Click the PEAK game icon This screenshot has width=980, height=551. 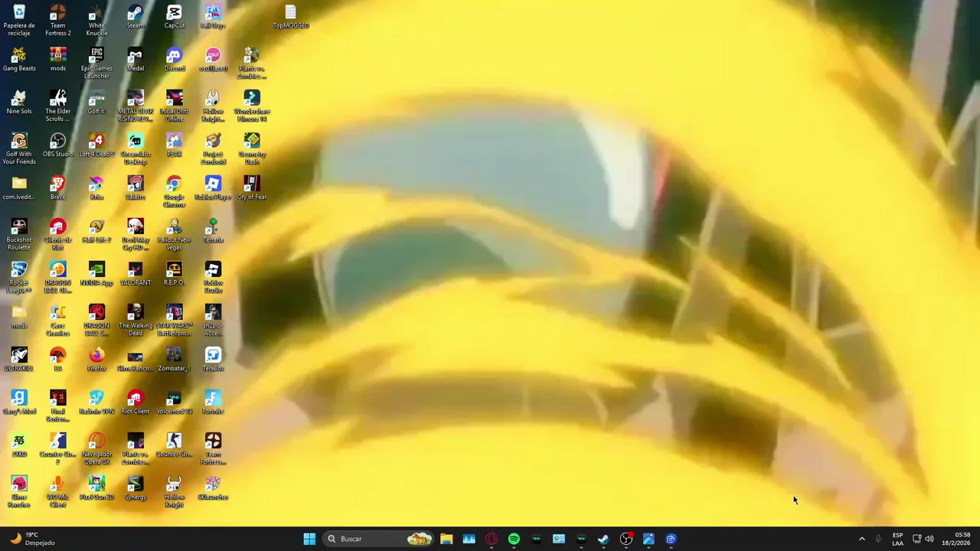(175, 145)
